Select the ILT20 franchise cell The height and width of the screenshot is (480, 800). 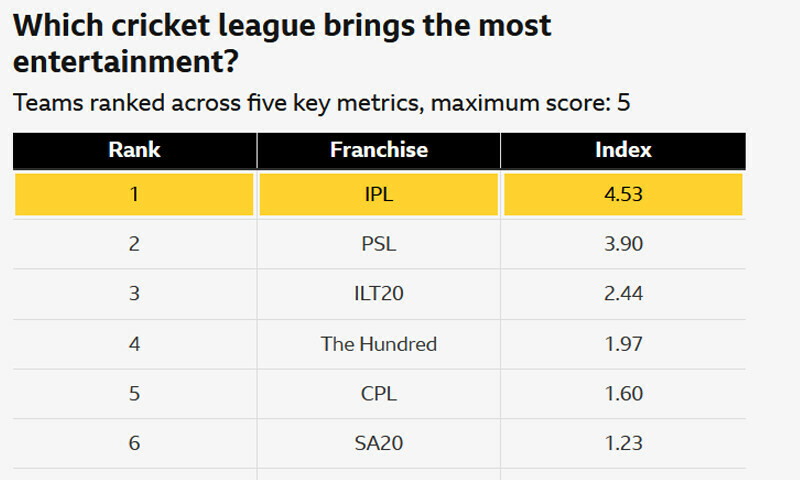point(378,294)
